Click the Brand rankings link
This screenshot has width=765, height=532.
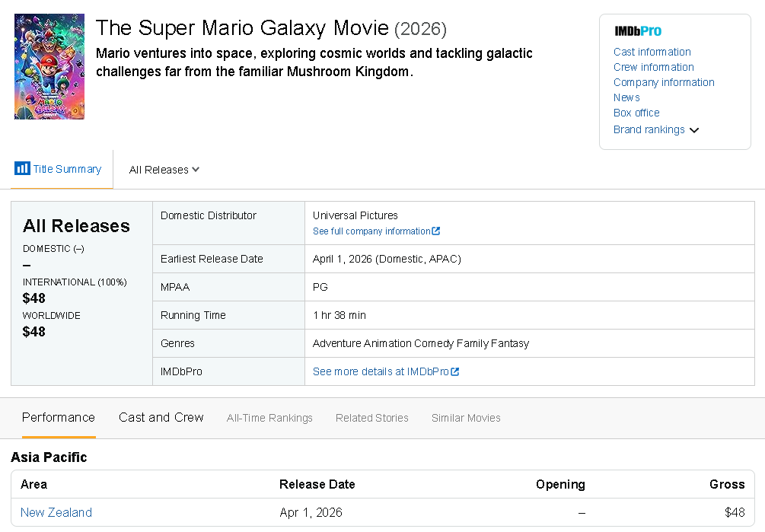[x=649, y=129]
